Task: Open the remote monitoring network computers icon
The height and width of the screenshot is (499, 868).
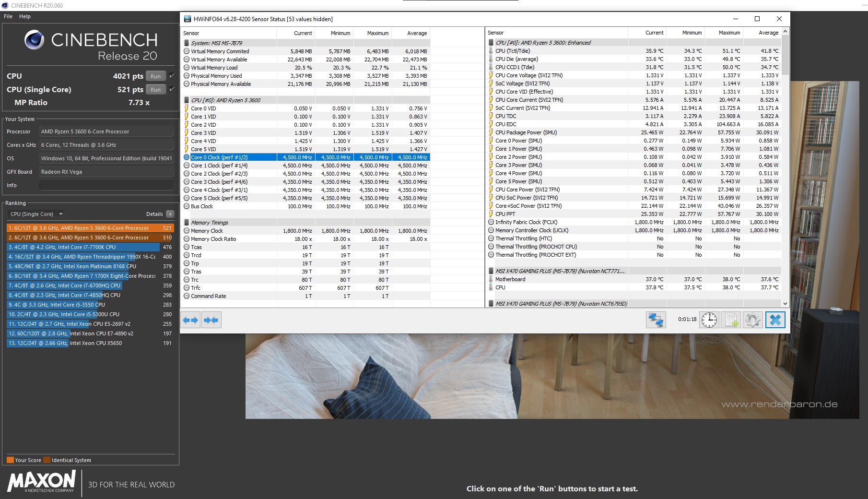Action: 656,320
